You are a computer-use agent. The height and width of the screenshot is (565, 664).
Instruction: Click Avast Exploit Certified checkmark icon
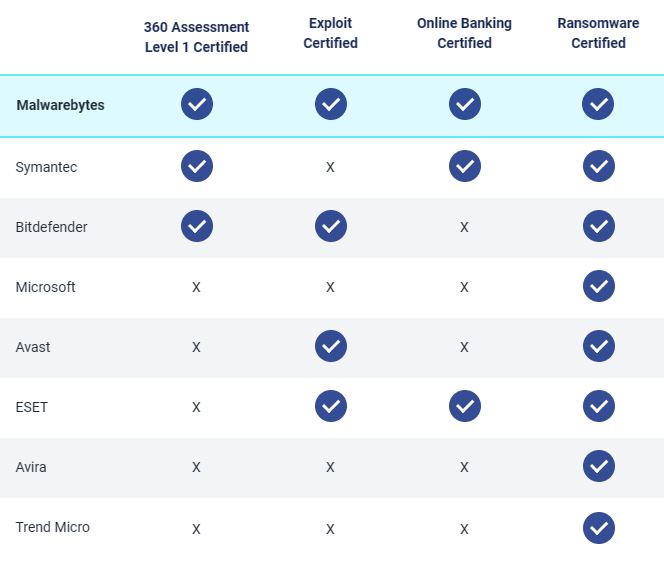point(331,347)
